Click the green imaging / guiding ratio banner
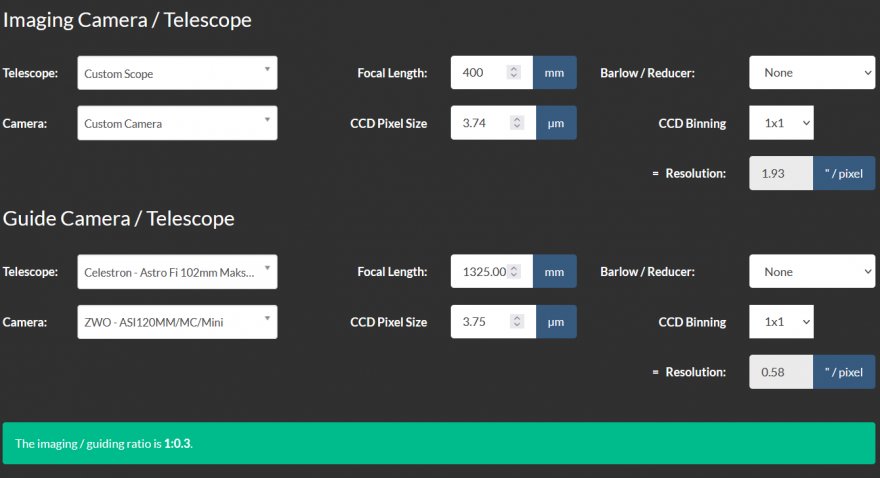This screenshot has width=880, height=478. (438, 443)
